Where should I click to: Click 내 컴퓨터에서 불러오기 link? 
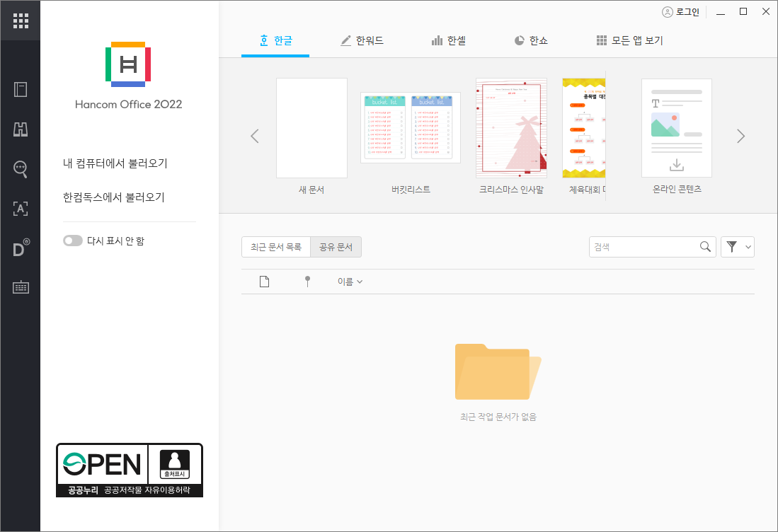pyautogui.click(x=115, y=163)
